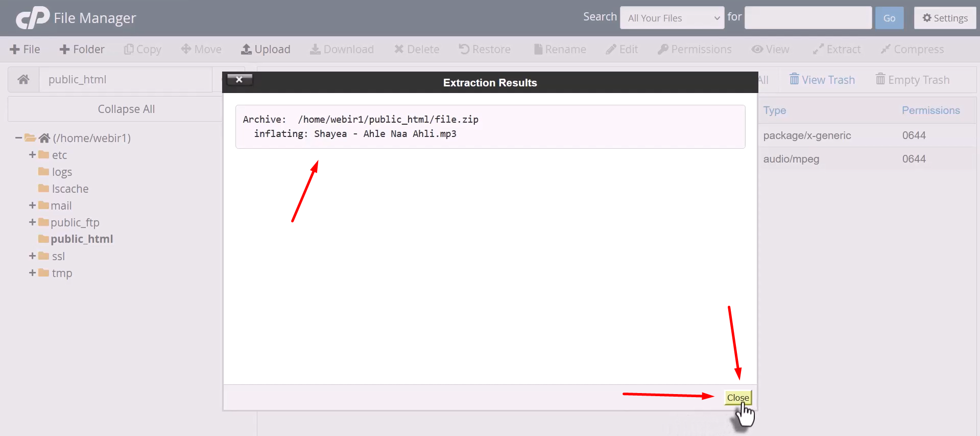Click the cPanel logo icon
This screenshot has width=980, height=436.
point(33,18)
